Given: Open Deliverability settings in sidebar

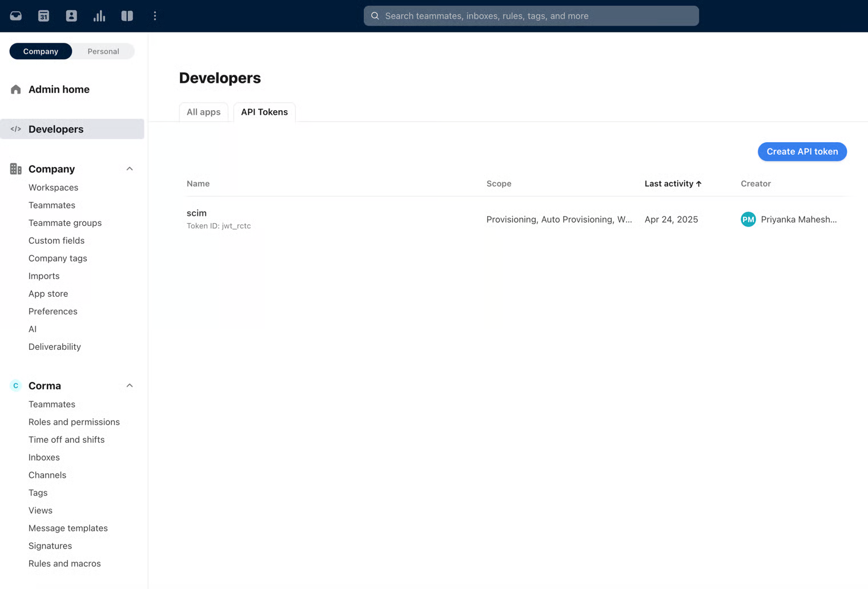Looking at the screenshot, I should pyautogui.click(x=55, y=346).
